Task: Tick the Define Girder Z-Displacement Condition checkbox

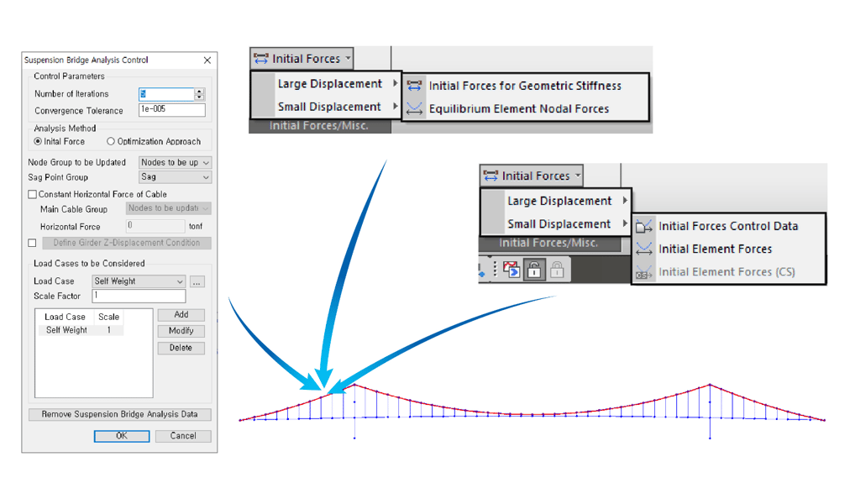Action: click(33, 243)
